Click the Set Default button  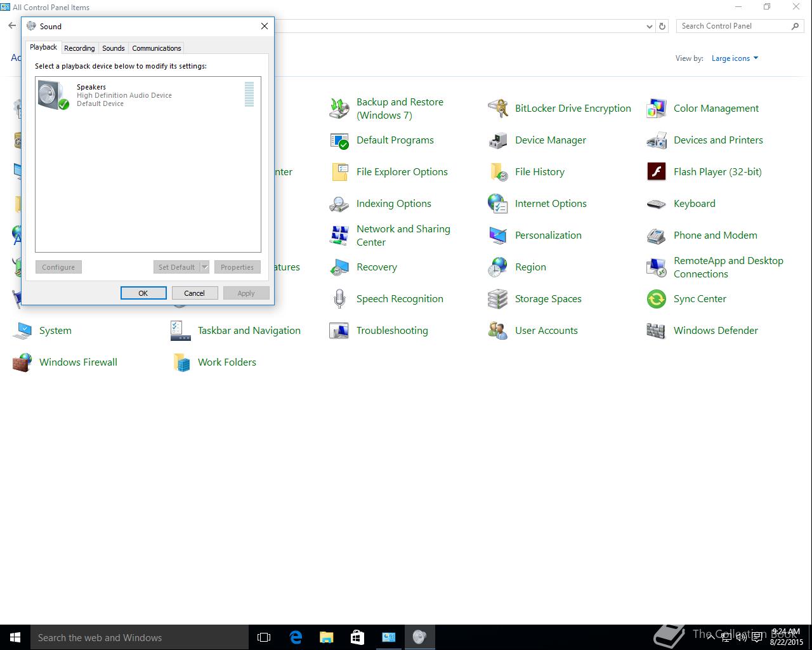click(176, 267)
